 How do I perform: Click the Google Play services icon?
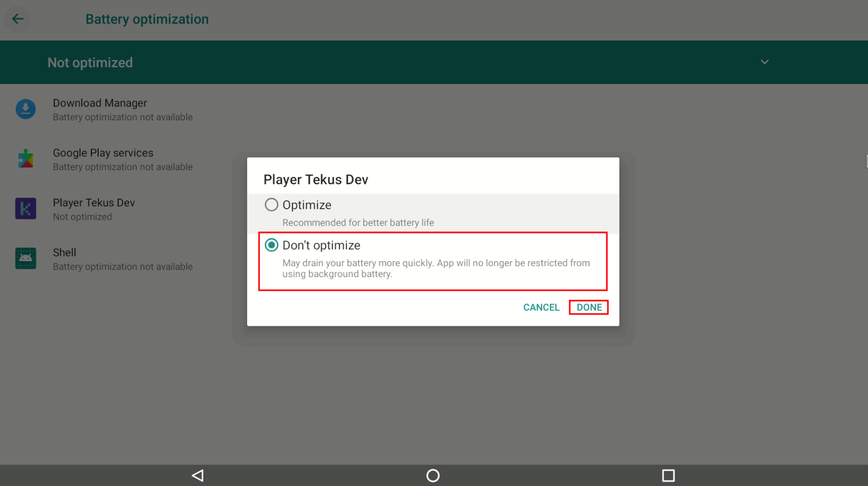coord(25,159)
